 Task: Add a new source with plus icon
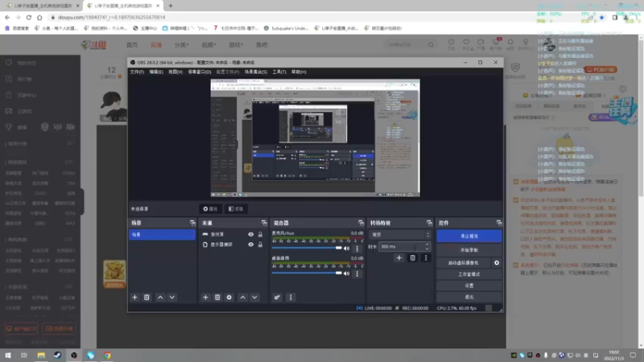pos(205,297)
